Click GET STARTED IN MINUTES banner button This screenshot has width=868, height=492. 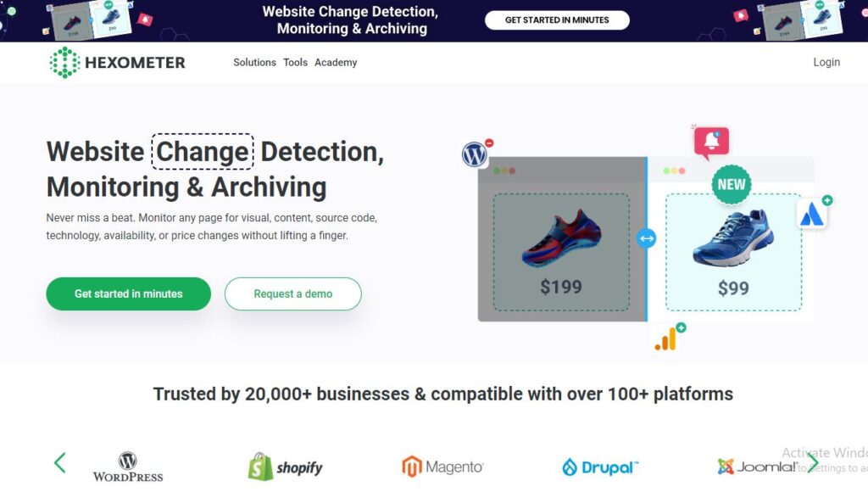[557, 20]
